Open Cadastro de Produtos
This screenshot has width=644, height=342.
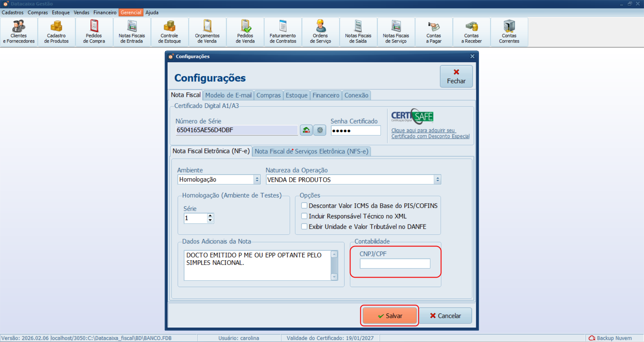[56, 32]
